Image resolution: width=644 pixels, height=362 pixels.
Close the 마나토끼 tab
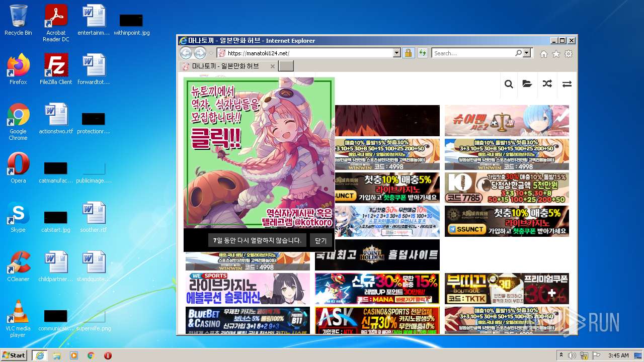pyautogui.click(x=273, y=66)
